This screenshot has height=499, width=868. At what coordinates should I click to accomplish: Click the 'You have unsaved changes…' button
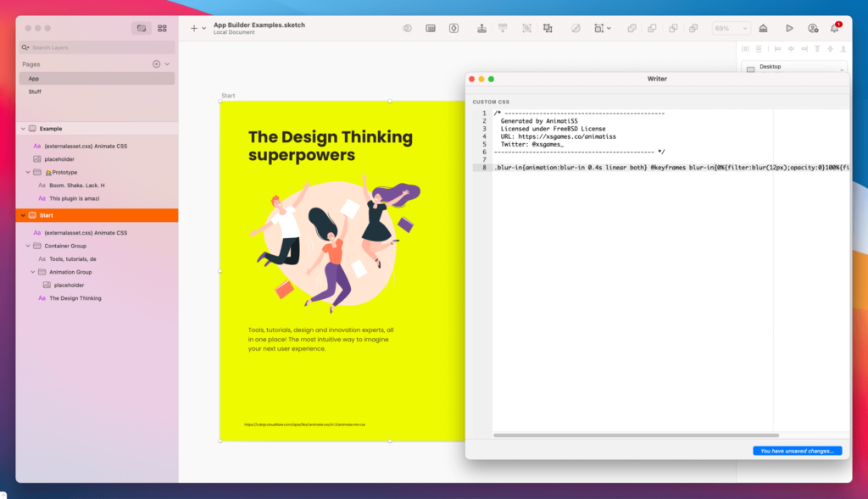click(796, 451)
